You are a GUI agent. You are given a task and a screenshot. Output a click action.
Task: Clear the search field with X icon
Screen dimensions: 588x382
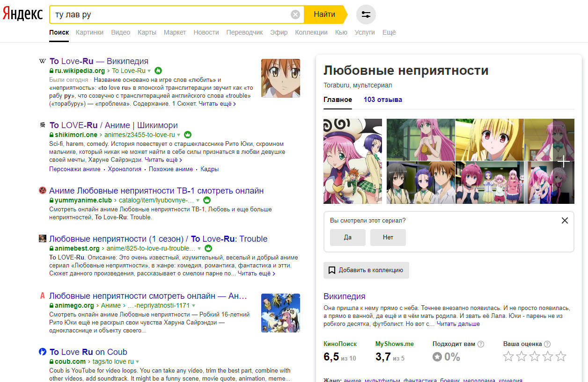pos(295,14)
